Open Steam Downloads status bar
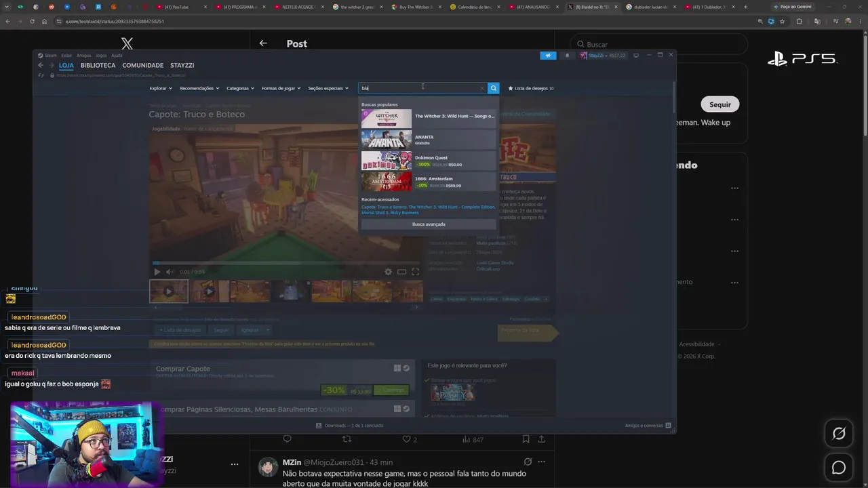868x488 pixels. click(349, 426)
